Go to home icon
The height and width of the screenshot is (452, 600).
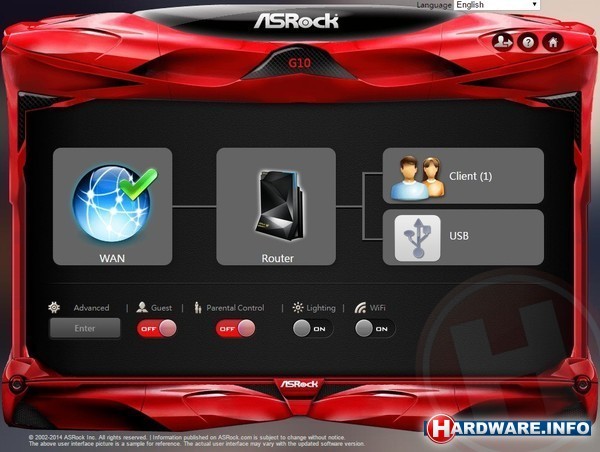pos(553,42)
